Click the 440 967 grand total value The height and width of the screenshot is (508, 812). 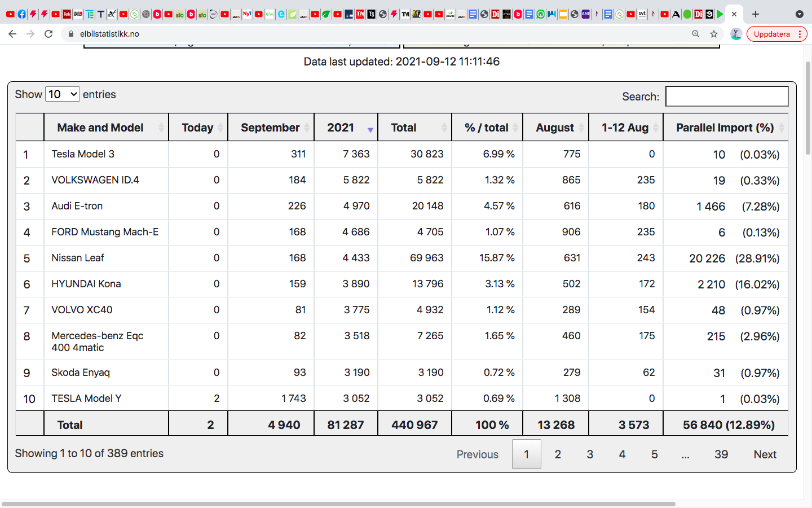[x=414, y=425]
